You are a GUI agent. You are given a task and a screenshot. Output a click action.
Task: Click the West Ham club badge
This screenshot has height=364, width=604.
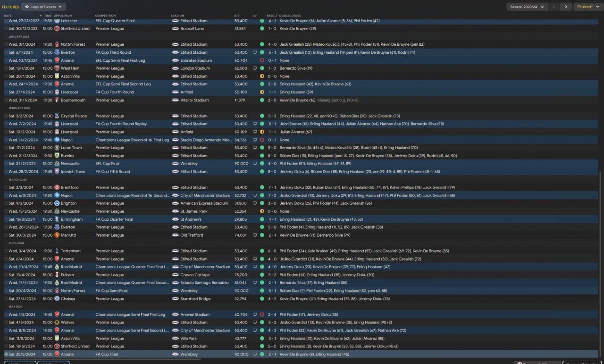(x=57, y=68)
